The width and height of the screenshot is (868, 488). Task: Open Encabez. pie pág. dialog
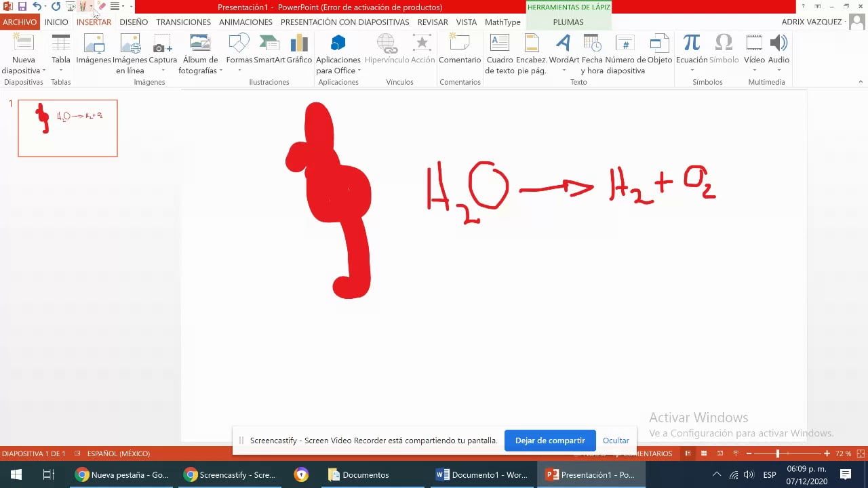(x=532, y=54)
